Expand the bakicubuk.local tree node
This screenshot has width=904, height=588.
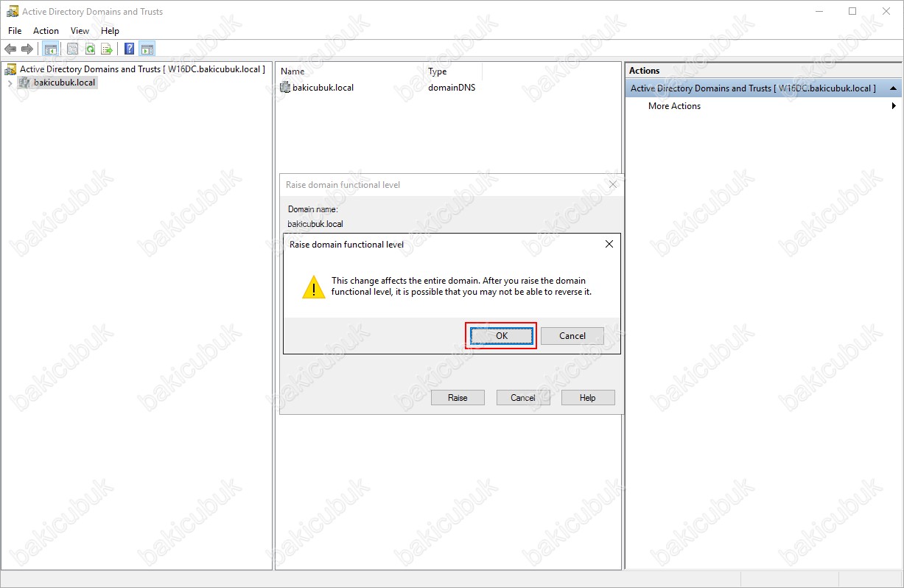coord(10,83)
